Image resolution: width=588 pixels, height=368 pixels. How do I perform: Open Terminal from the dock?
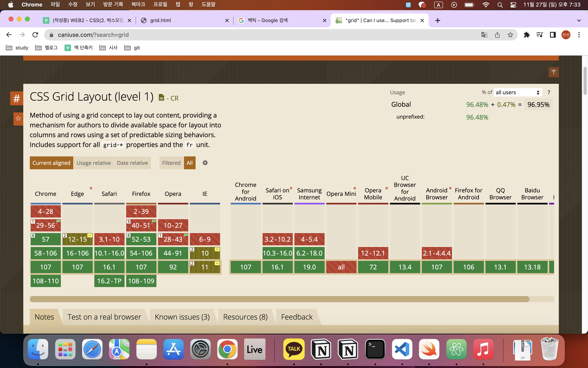(375, 349)
